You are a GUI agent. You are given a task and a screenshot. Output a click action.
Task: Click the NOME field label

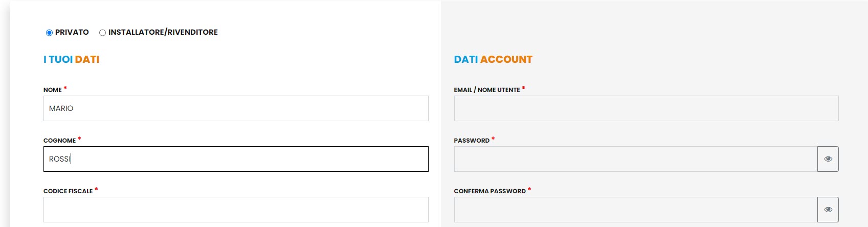coord(53,90)
